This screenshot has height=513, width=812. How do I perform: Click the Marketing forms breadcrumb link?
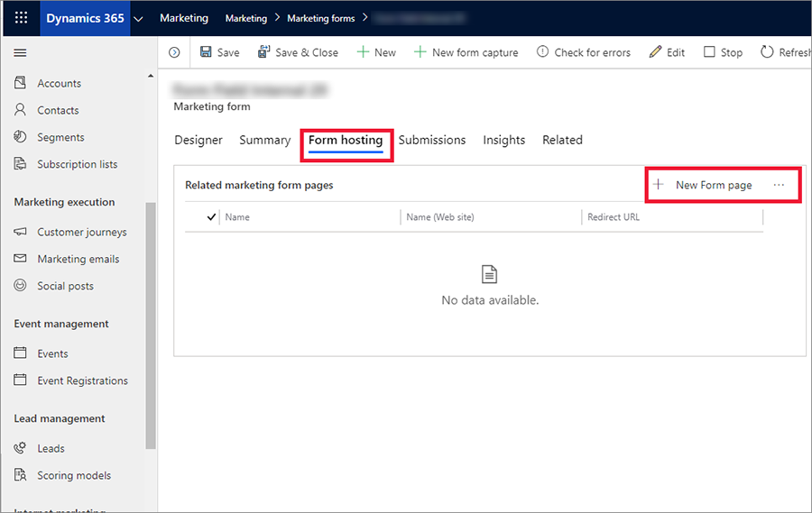(x=321, y=19)
